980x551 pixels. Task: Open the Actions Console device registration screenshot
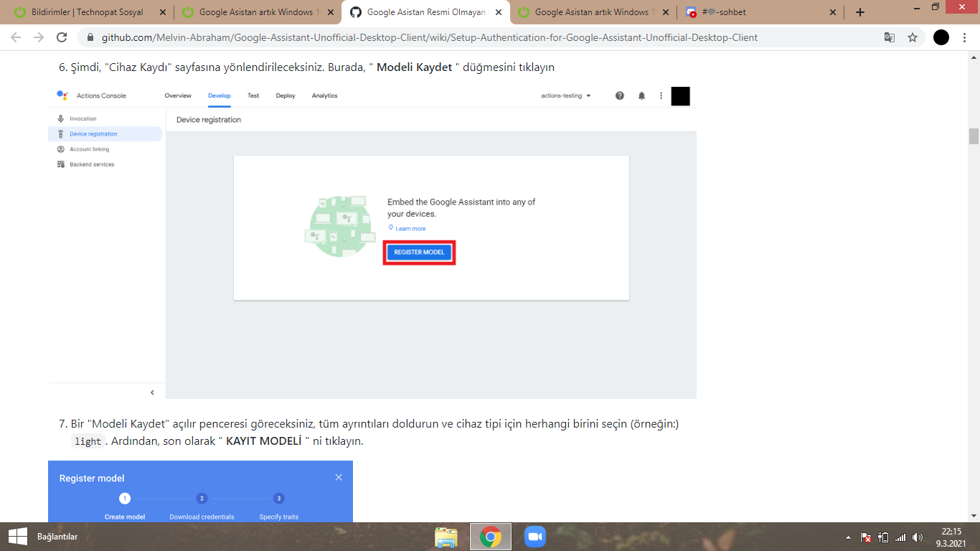(372, 240)
